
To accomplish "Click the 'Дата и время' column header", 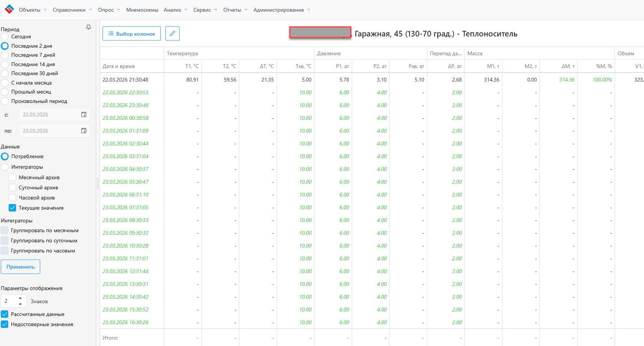I will [x=119, y=66].
